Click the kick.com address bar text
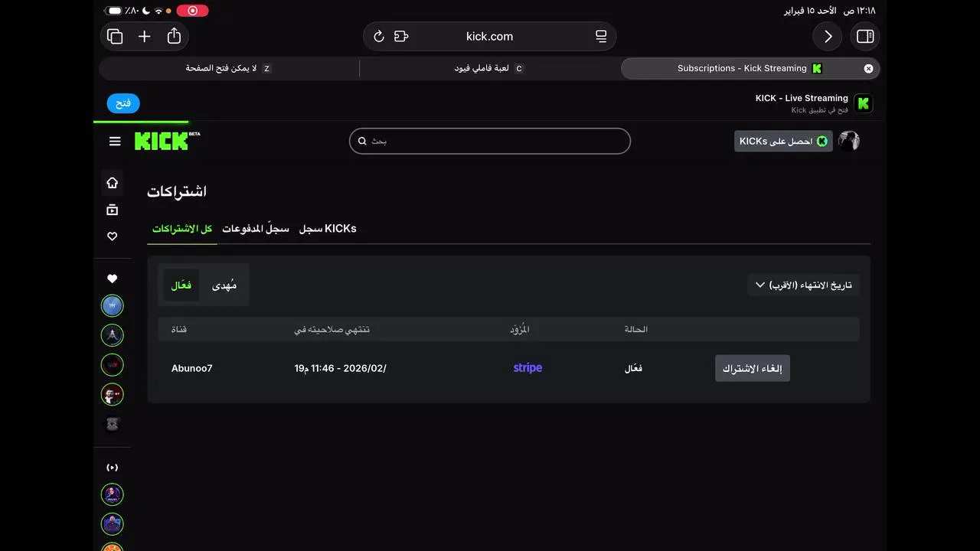The height and width of the screenshot is (551, 980). (489, 37)
